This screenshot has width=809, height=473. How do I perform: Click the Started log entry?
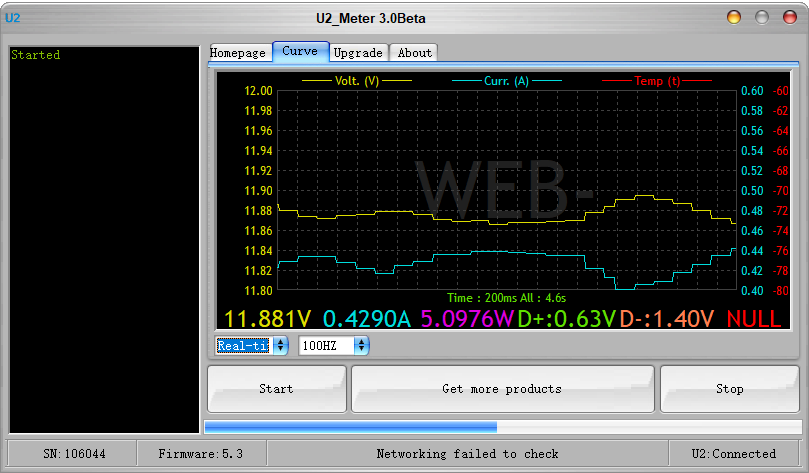(x=36, y=55)
